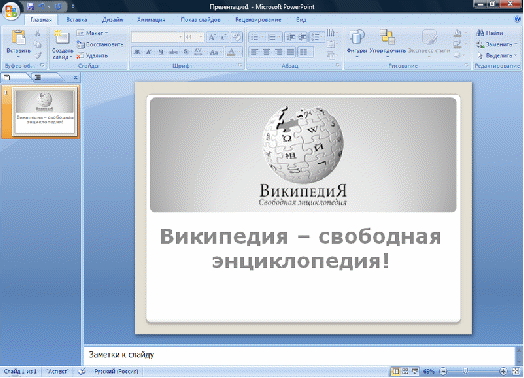524x378 pixels.
Task: Click the Создать слайд icon
Action: [62, 37]
